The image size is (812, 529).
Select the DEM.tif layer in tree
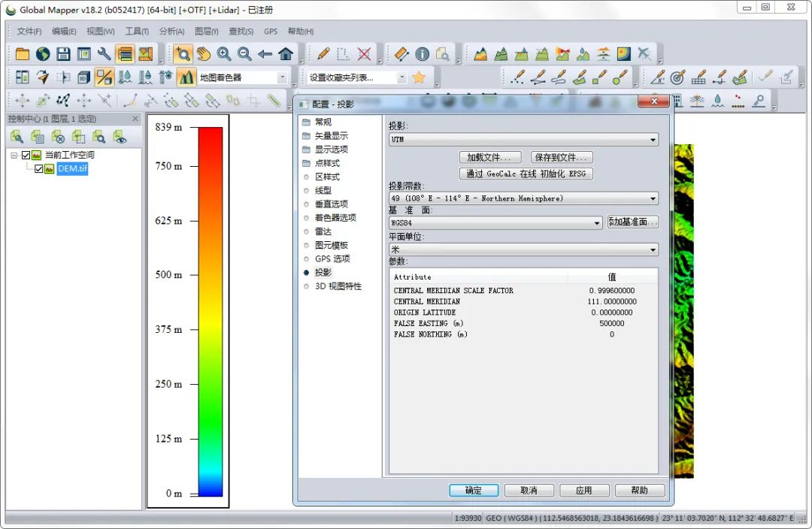72,169
